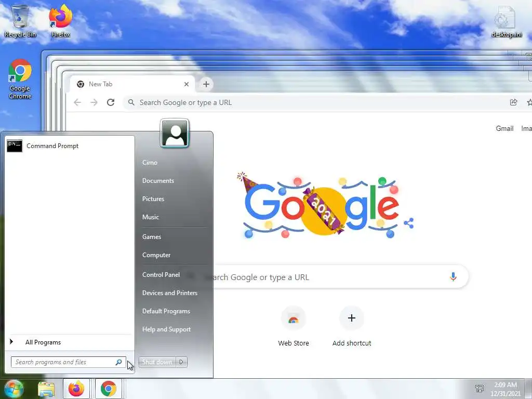
Task: Start voice search with microphone icon
Action: [x=453, y=277]
